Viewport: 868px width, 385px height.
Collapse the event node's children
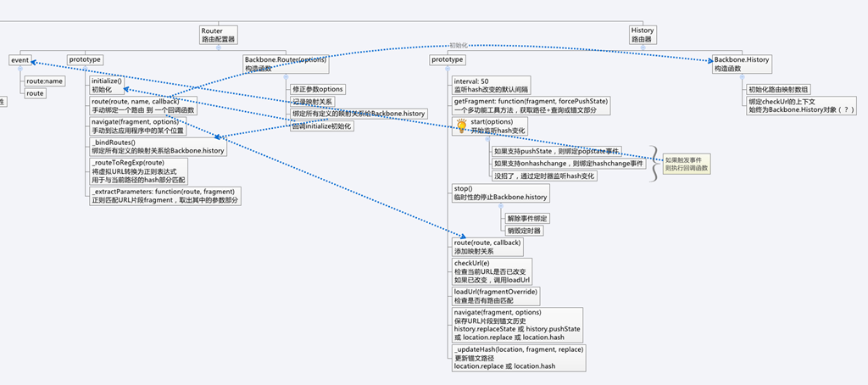coord(20,69)
